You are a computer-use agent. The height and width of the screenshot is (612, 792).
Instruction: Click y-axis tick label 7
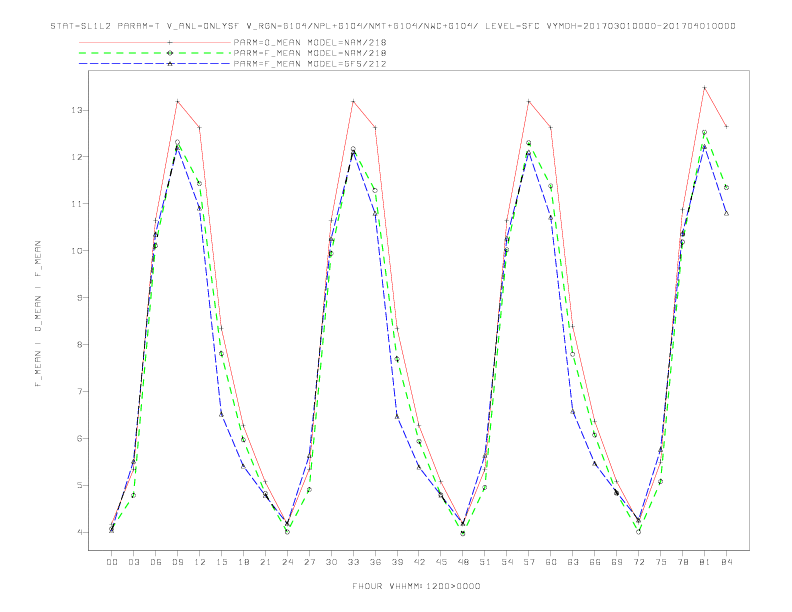(x=80, y=391)
